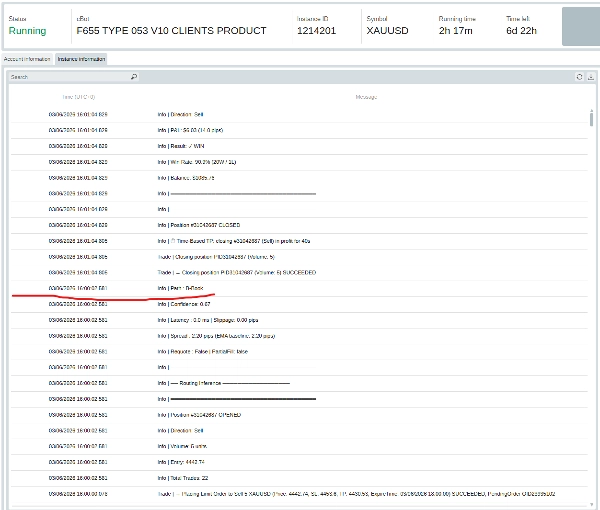Click Instance ID value 1214201
The image size is (600, 510).
pyautogui.click(x=316, y=31)
